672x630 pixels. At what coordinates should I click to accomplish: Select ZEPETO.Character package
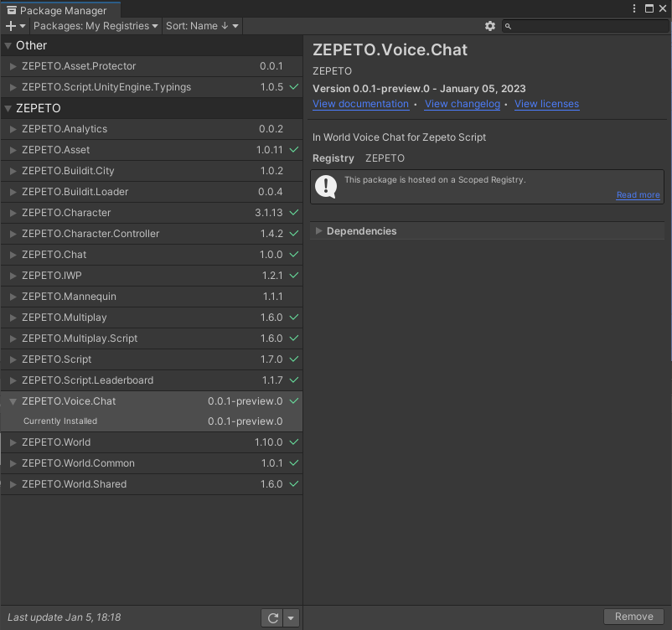click(x=152, y=213)
